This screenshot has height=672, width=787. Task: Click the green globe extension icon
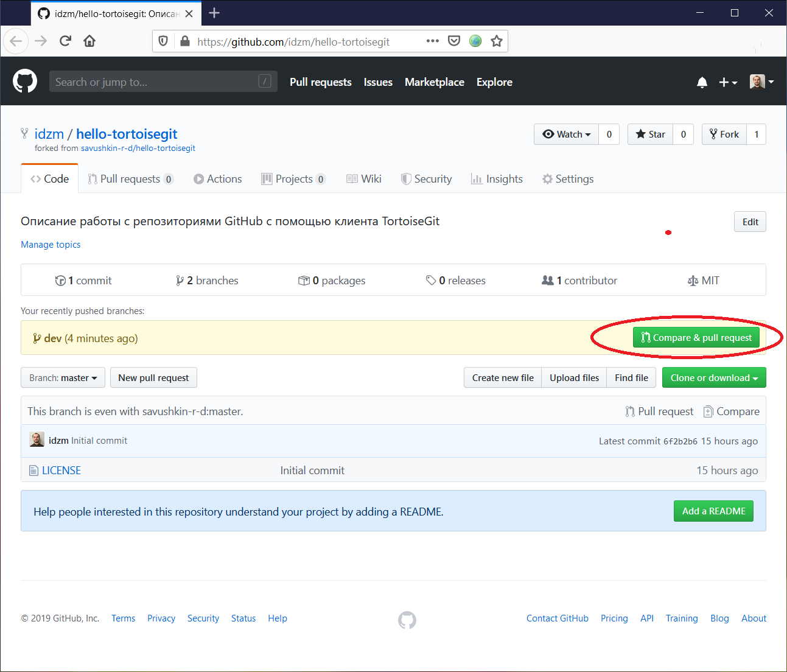475,41
